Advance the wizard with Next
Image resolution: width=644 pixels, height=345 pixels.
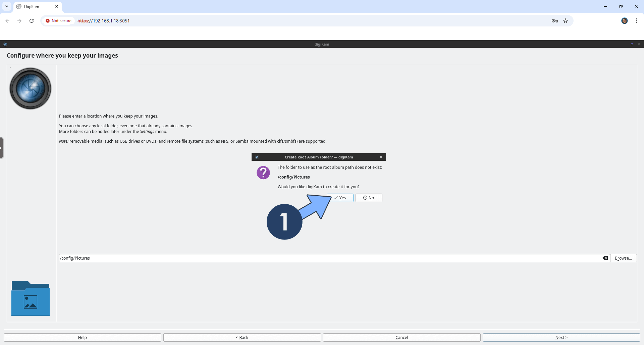[x=561, y=338]
